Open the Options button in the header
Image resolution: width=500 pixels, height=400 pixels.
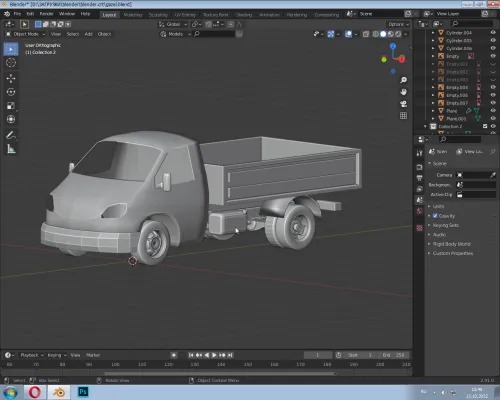(398, 24)
